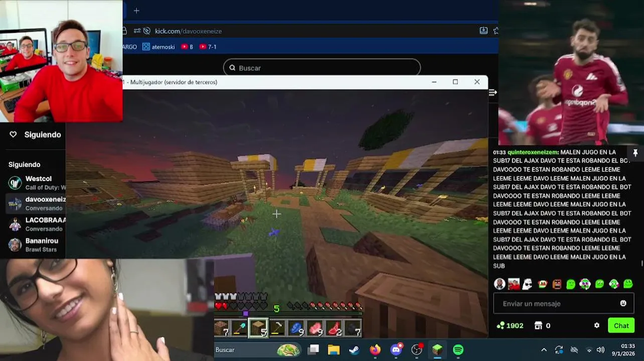Viewport: 644px width, 361px height.
Task: Click the Siguiendo heart button
Action: click(35, 134)
